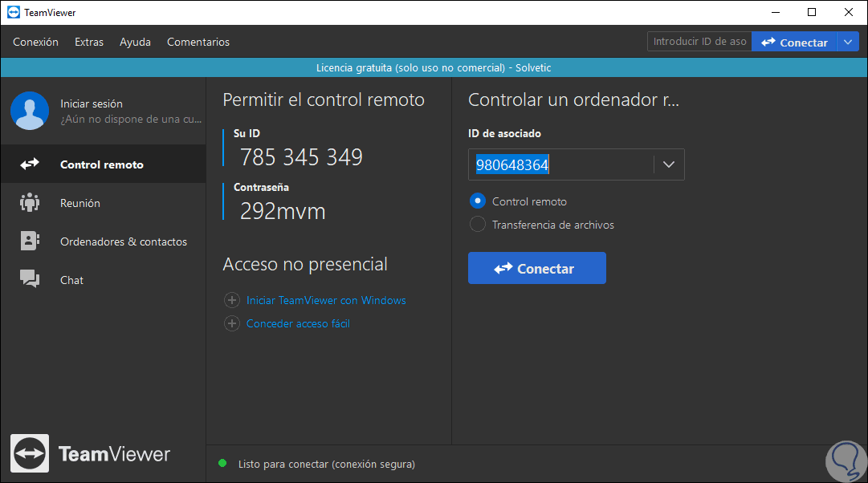Open the Comentarios menu
Image resolution: width=868 pixels, height=483 pixels.
198,42
